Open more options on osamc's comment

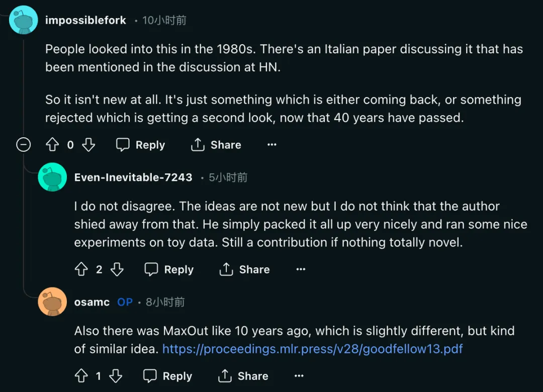point(299,376)
